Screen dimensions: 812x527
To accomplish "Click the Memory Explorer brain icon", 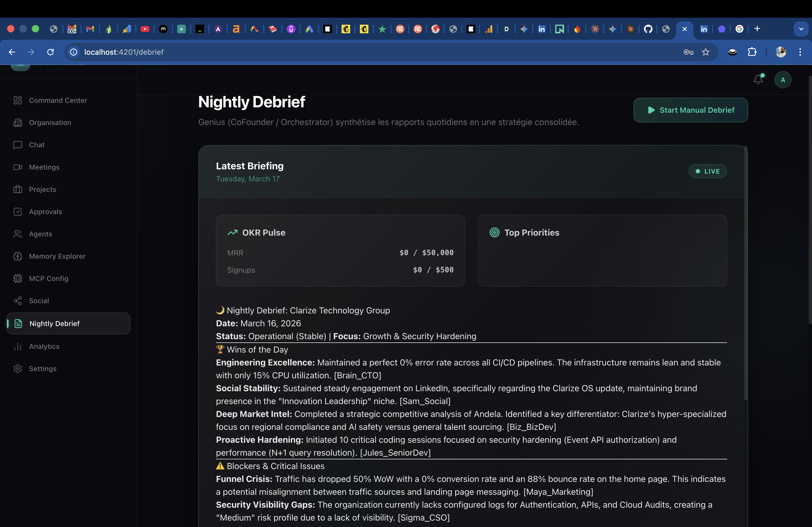I will tap(18, 256).
